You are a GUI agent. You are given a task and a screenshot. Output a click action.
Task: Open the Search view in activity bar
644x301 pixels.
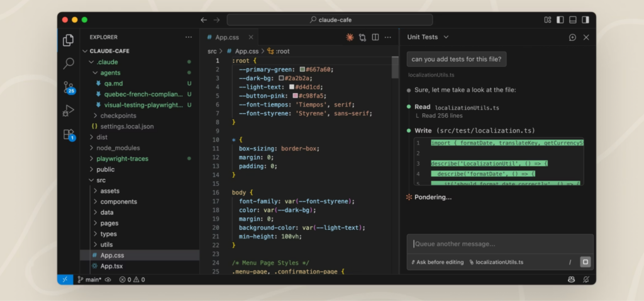(x=68, y=64)
